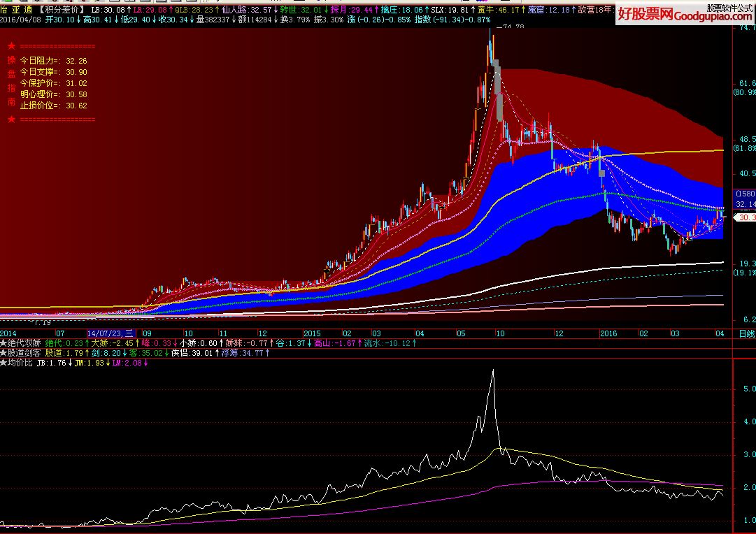
Task: Click the 今保护价 31.02 line
Action: (54, 83)
